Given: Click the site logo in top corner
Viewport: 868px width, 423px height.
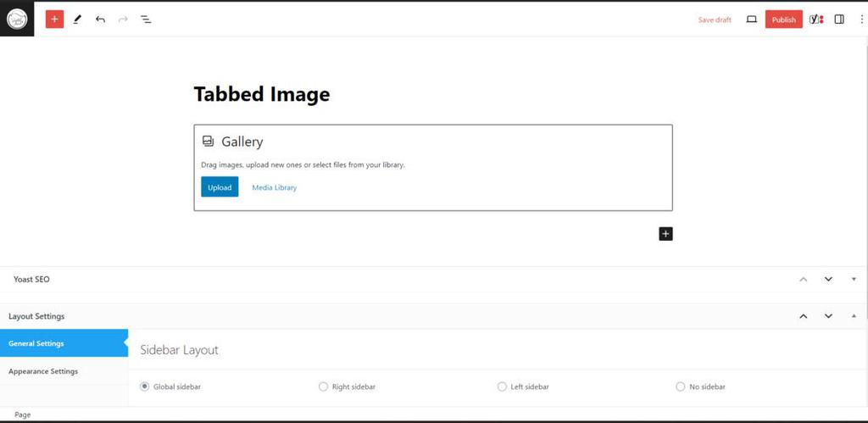Looking at the screenshot, I should pyautogui.click(x=17, y=19).
